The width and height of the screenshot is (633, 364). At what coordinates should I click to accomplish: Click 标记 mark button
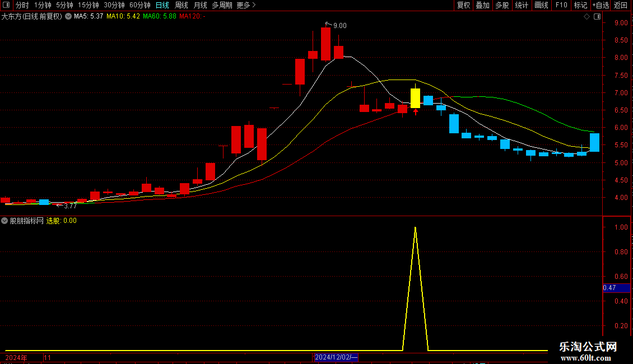click(580, 5)
